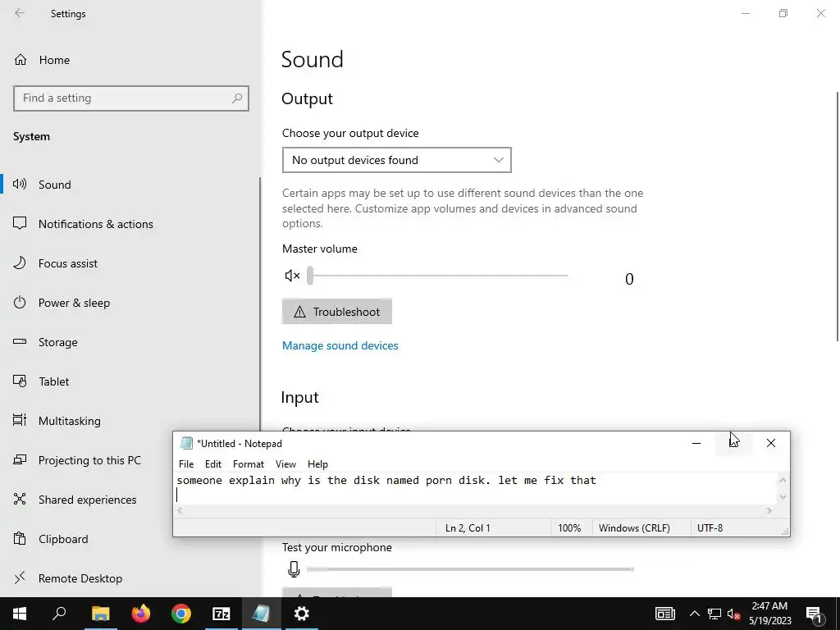This screenshot has height=630, width=840.
Task: Open Manage sound devices link
Action: coord(340,345)
